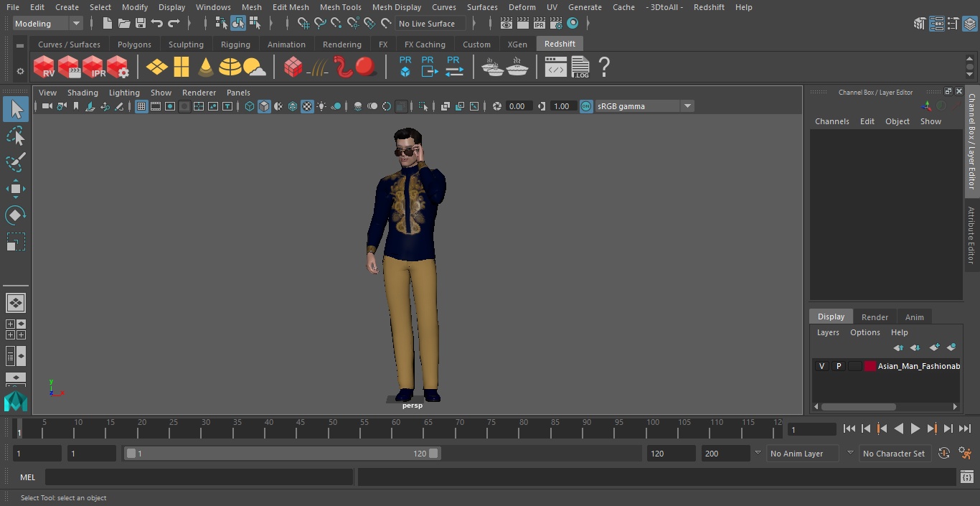The height and width of the screenshot is (506, 980).
Task: Click the MEL command line input
Action: tap(199, 477)
